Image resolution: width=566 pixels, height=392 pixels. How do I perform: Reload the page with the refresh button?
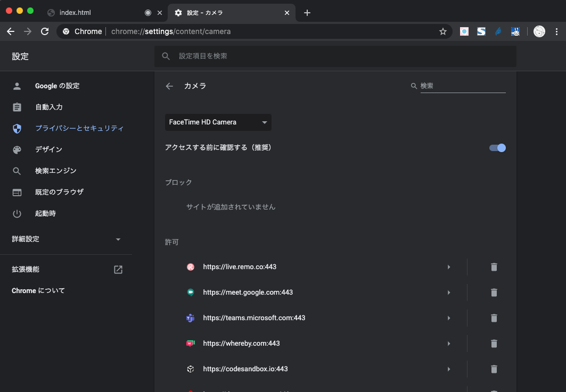coord(45,31)
